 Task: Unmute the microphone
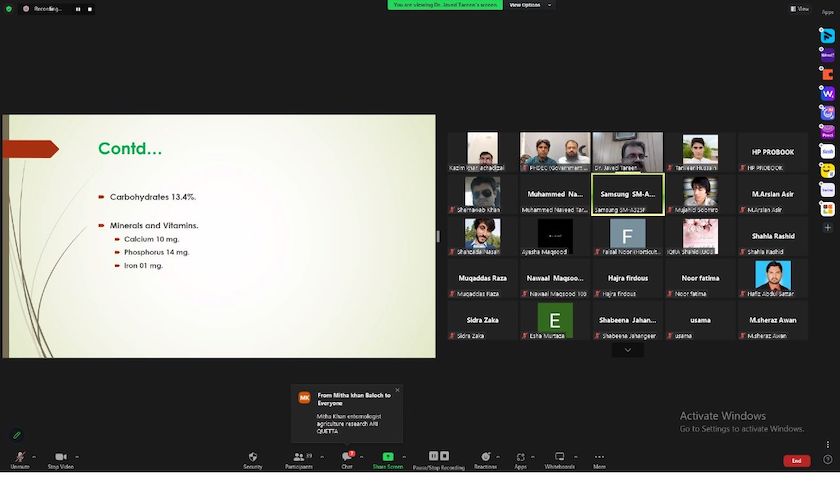(19, 458)
